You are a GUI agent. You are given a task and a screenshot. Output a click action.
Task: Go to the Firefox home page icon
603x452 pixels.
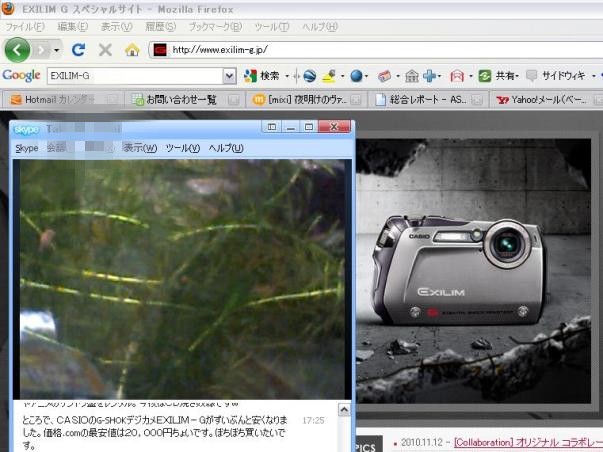click(132, 50)
